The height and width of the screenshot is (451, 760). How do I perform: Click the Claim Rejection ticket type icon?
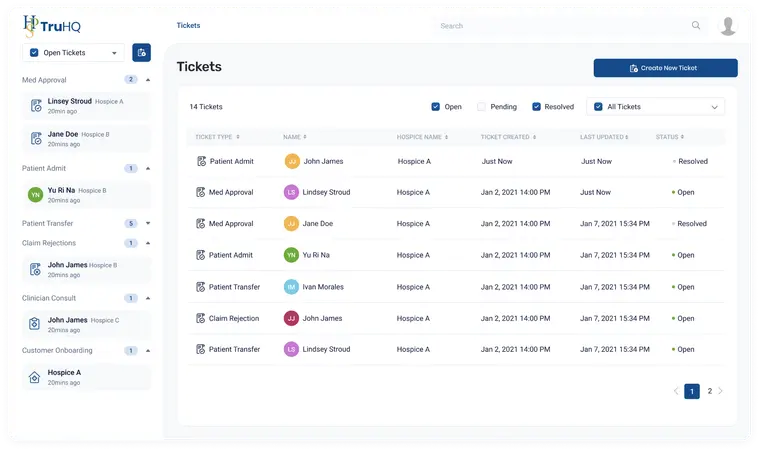201,318
